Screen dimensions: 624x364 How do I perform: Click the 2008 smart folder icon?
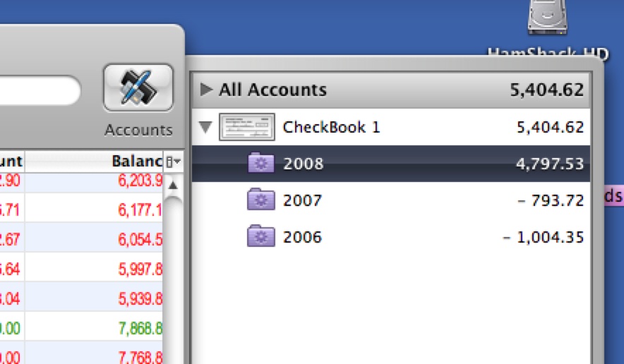coord(261,163)
